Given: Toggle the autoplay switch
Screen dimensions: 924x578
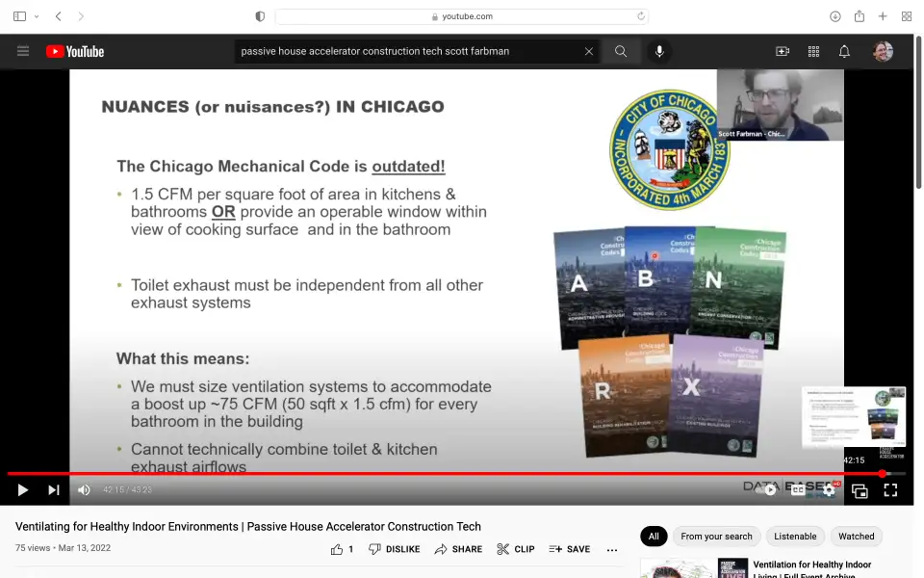Looking at the screenshot, I should [767, 490].
